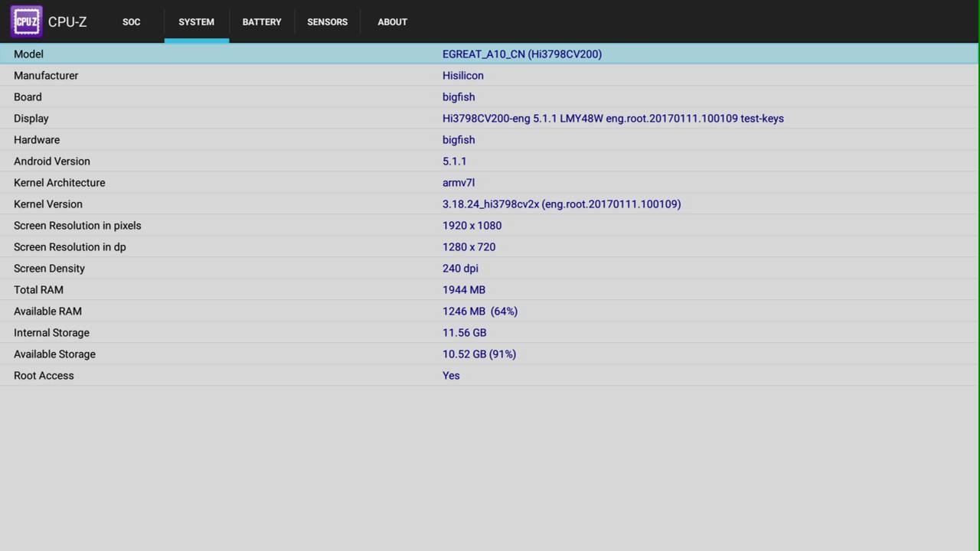Select the Available RAM label
Screen dimensions: 980x551
(x=47, y=311)
